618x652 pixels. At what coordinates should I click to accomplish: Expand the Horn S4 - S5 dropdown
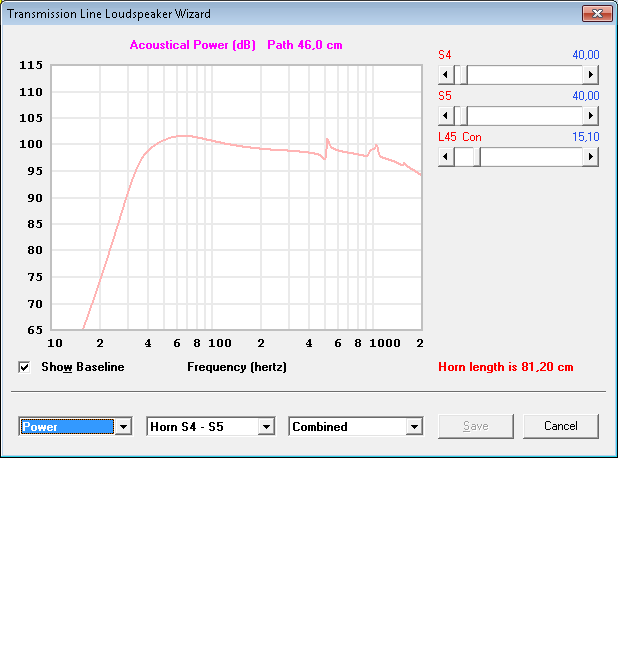point(266,427)
